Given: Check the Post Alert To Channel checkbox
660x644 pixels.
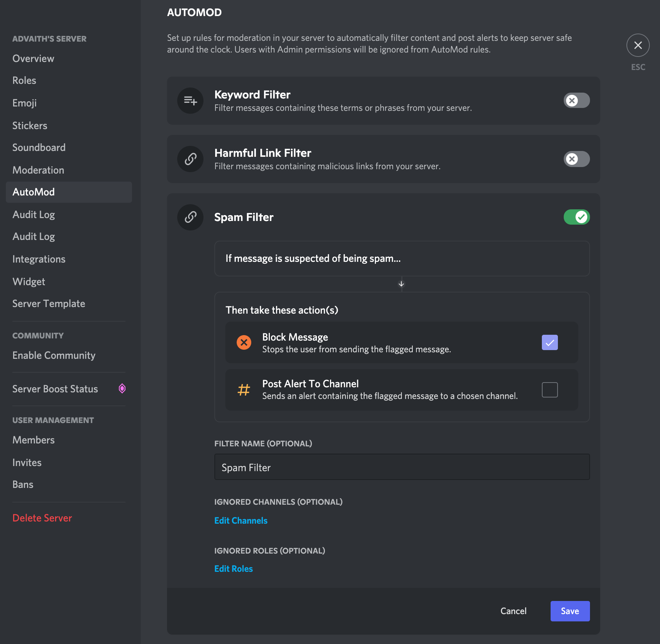Looking at the screenshot, I should [550, 389].
